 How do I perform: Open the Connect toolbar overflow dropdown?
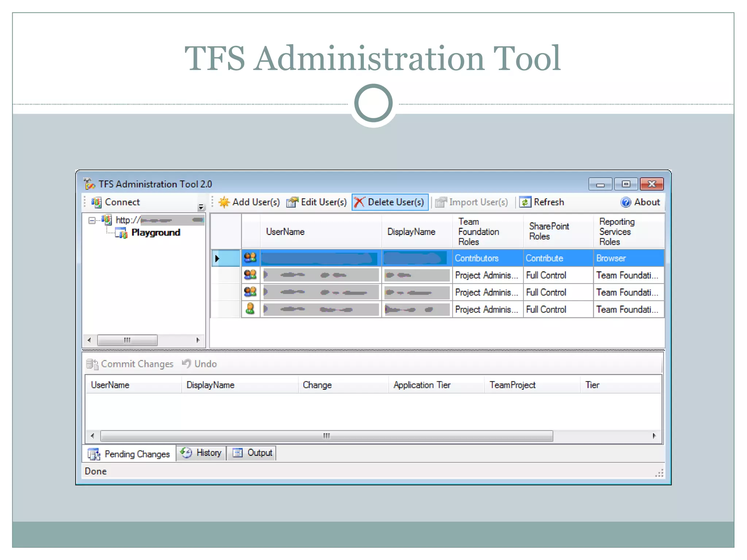click(x=201, y=207)
